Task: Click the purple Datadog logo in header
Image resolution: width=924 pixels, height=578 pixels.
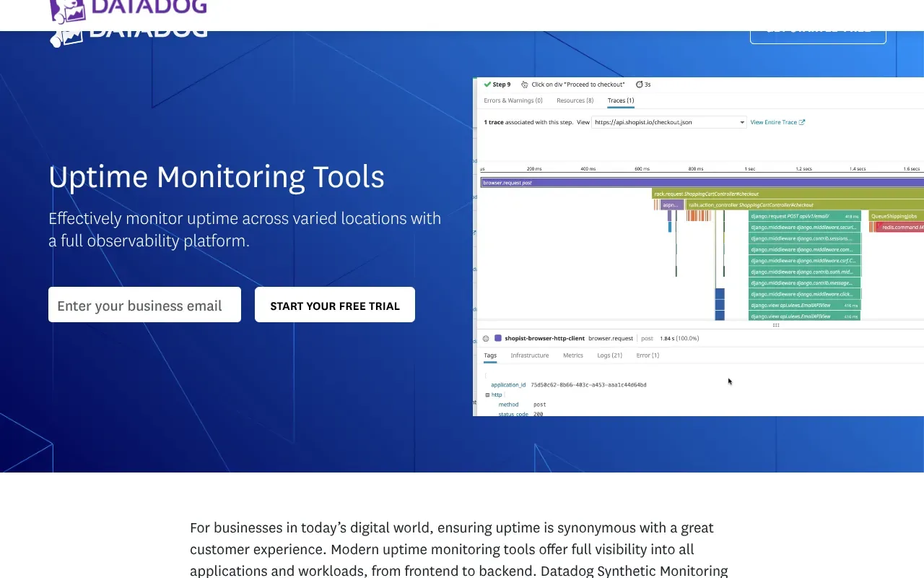Action: coord(128,10)
